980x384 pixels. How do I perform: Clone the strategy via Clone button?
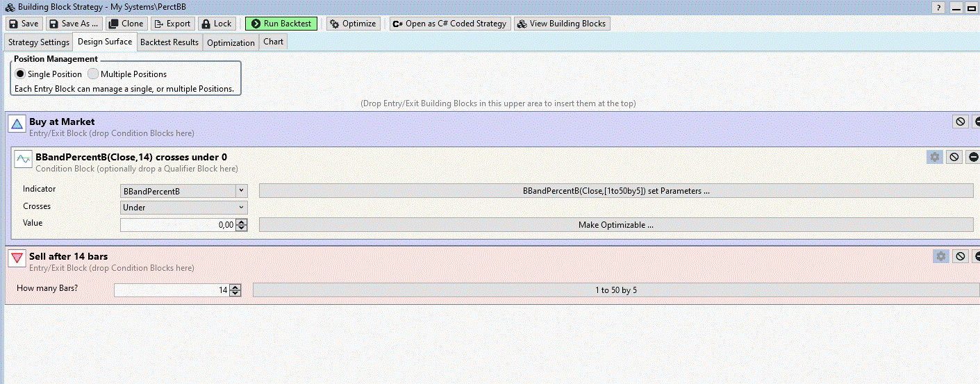126,24
